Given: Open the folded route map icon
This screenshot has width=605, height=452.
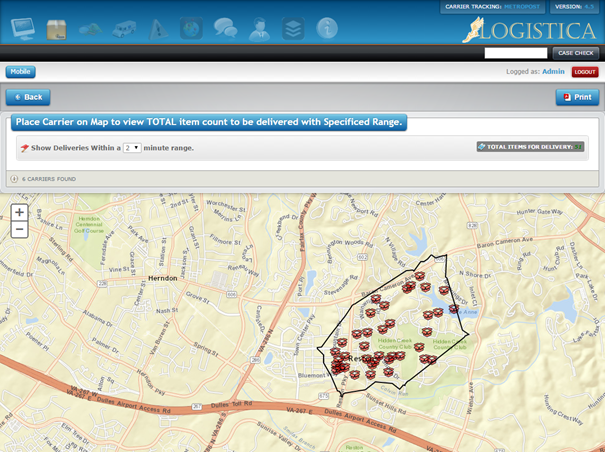Looking at the screenshot, I should point(91,29).
